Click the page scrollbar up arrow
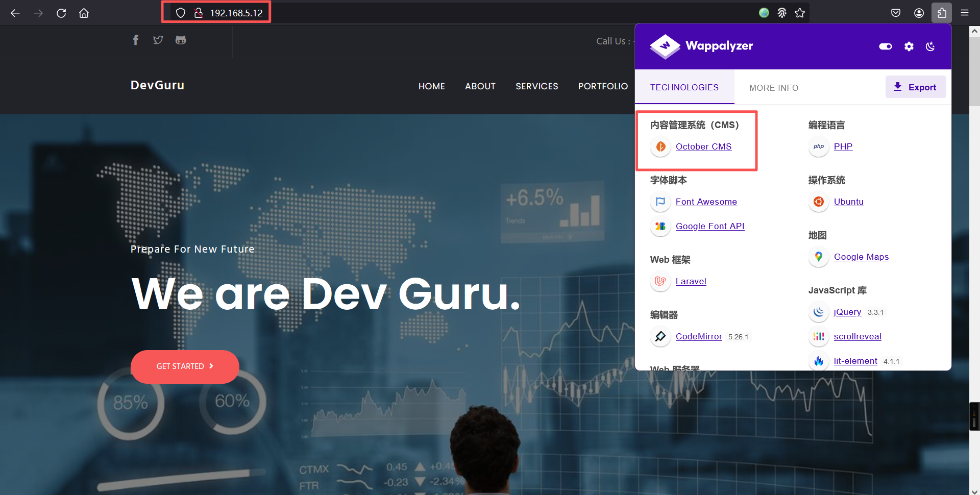 pyautogui.click(x=974, y=31)
